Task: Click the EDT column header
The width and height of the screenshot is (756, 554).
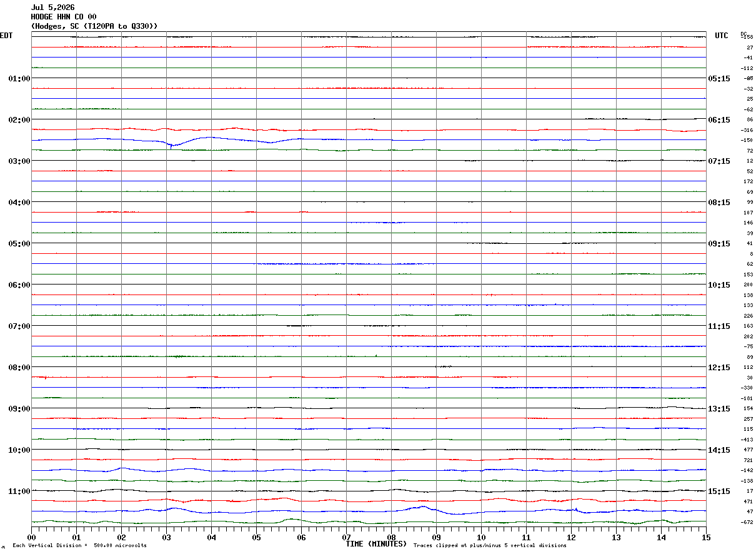Action: click(6, 36)
